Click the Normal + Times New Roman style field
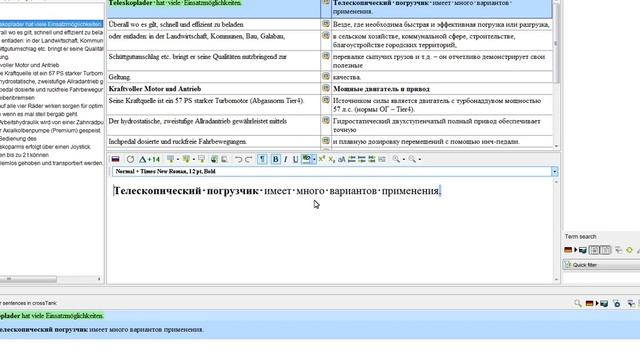This screenshot has height=360, width=640. click(331, 171)
